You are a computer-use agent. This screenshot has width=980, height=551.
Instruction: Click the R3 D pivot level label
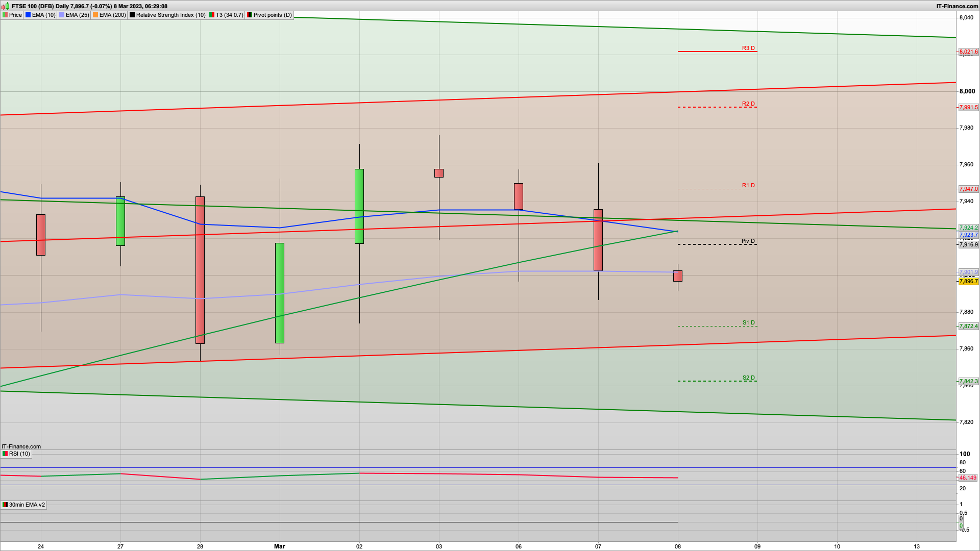click(x=748, y=48)
